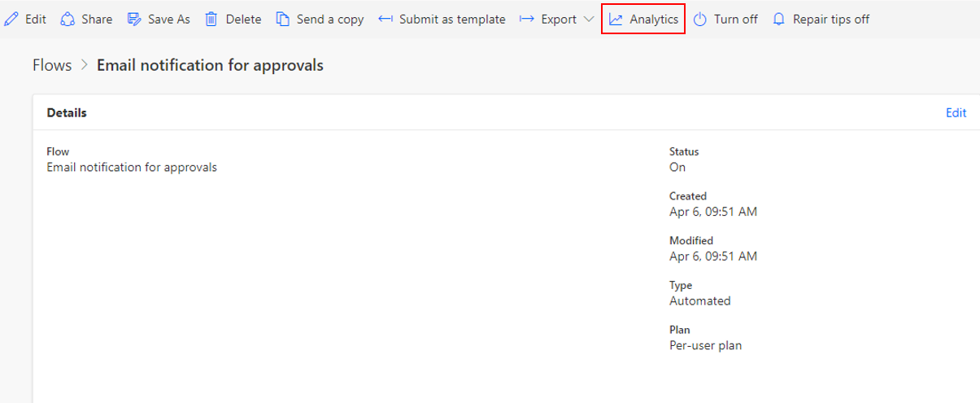Click the Save As icon
The width and height of the screenshot is (980, 403).
coord(134,19)
